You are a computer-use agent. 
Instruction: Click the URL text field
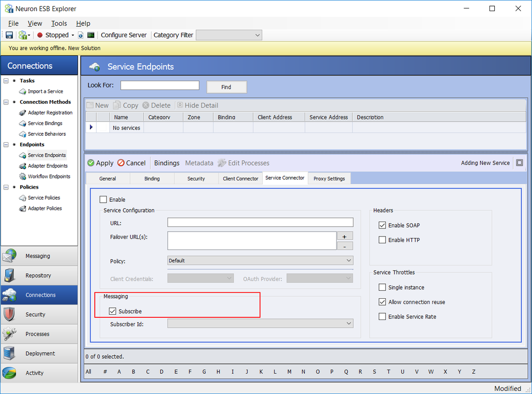click(260, 223)
